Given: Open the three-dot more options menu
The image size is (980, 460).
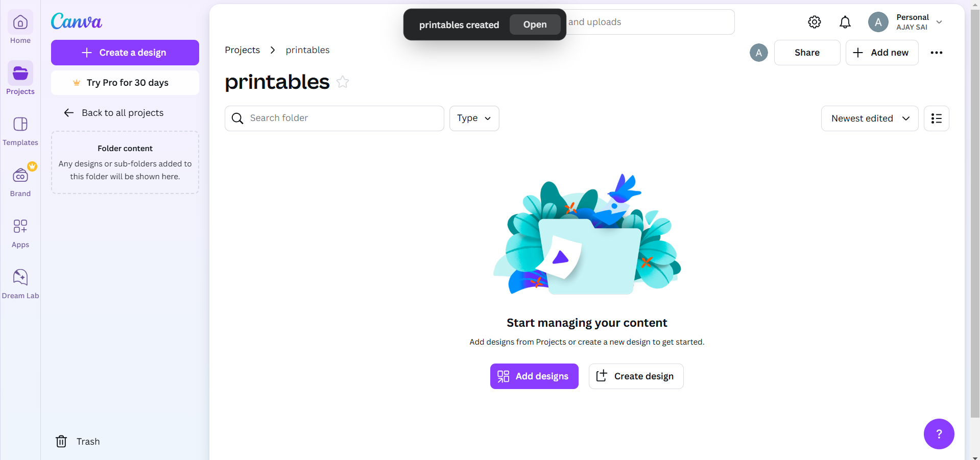Looking at the screenshot, I should point(936,53).
